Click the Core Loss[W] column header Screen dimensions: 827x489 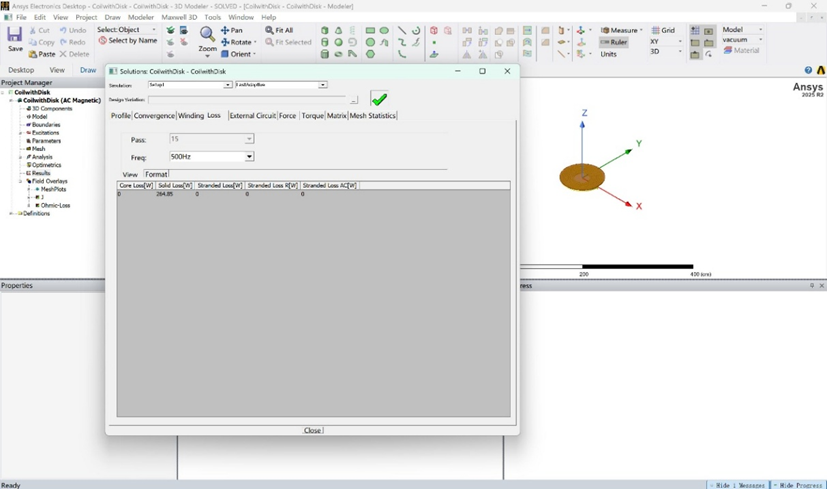(136, 186)
